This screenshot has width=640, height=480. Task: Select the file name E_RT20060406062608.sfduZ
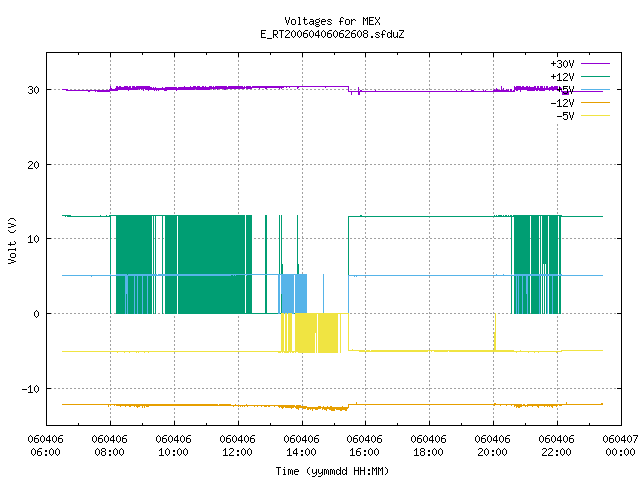coord(332,34)
